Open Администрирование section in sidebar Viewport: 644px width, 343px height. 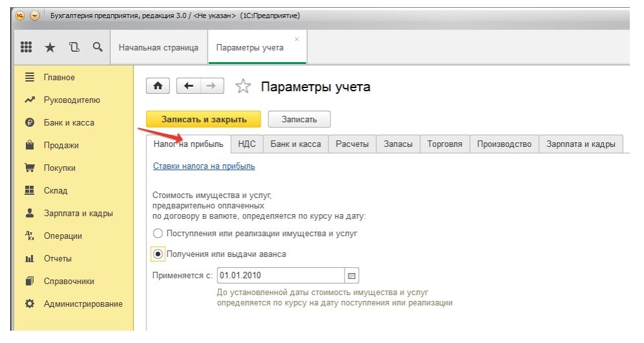83,304
